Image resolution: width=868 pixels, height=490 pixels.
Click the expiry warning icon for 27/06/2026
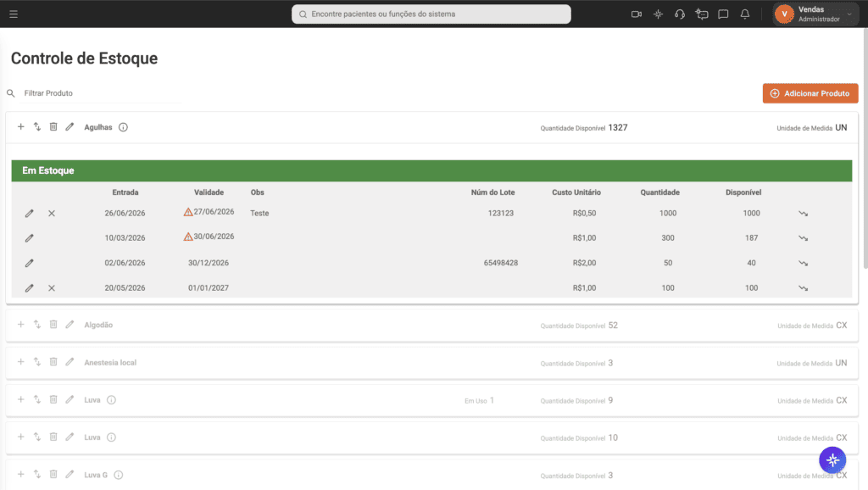tap(188, 212)
